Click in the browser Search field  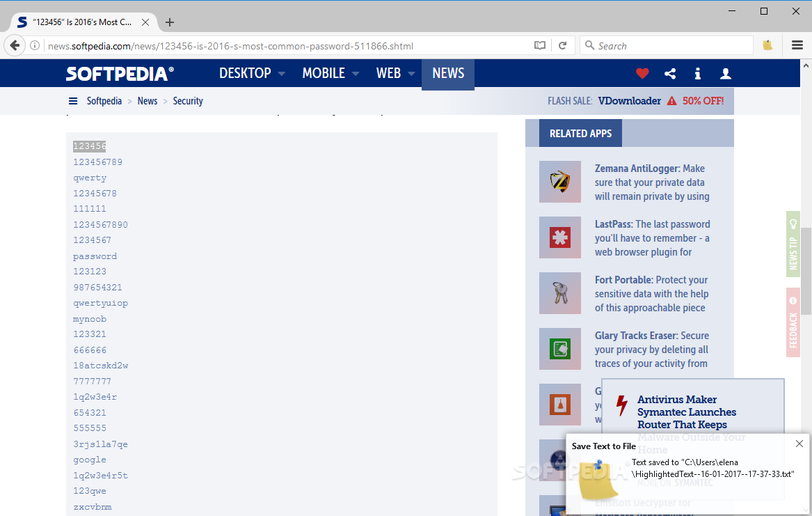[x=667, y=45]
